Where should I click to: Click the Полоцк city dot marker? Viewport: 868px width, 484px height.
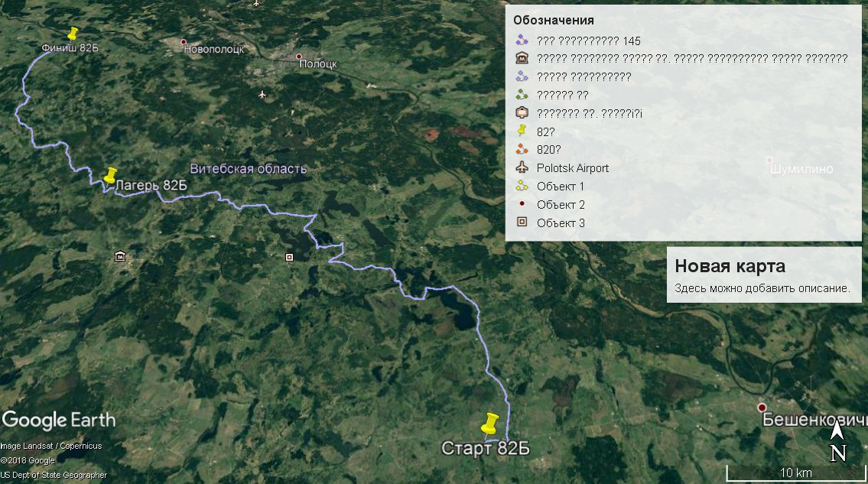pyautogui.click(x=300, y=57)
